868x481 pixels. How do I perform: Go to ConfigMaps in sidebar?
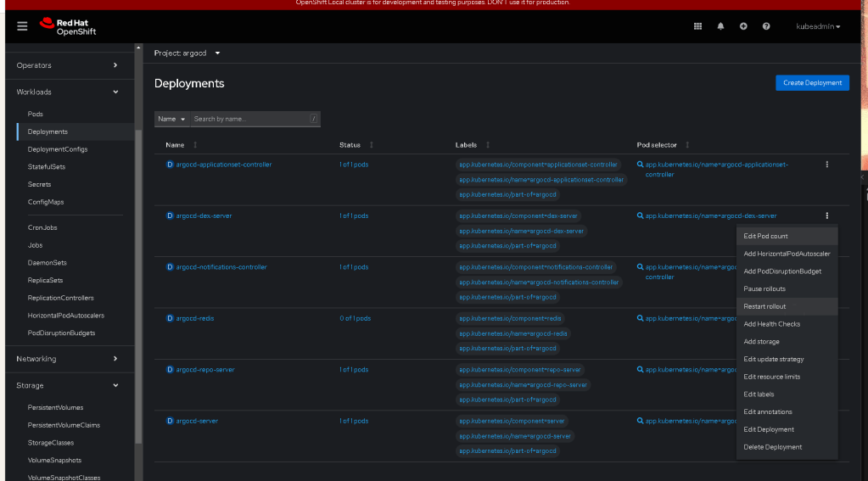pos(46,202)
